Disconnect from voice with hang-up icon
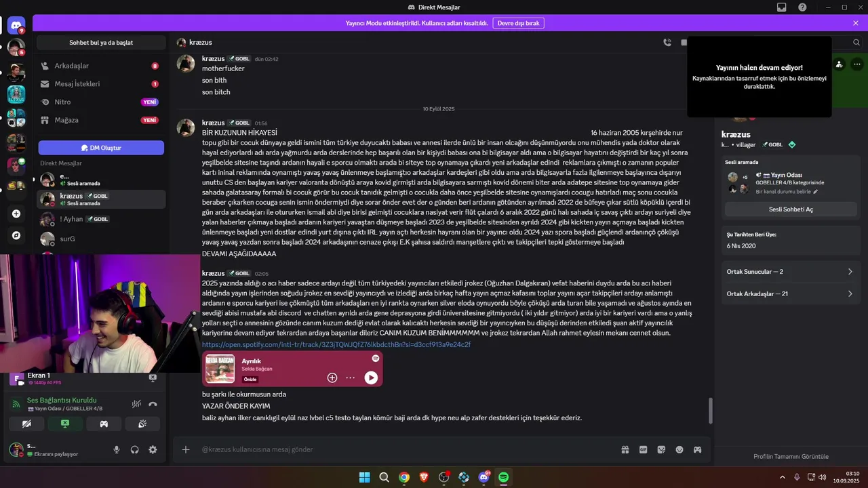 coord(153,404)
